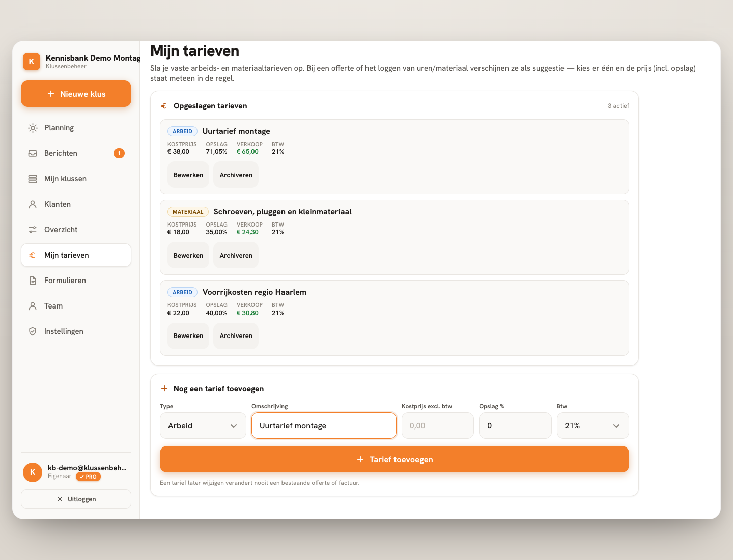Screen dimensions: 733x560
Task: Focus the Omschrijving field
Action: [x=324, y=426]
